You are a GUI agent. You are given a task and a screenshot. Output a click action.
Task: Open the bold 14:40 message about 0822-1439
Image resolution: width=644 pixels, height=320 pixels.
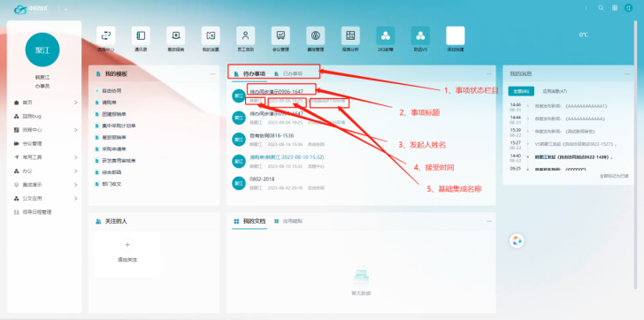click(574, 157)
